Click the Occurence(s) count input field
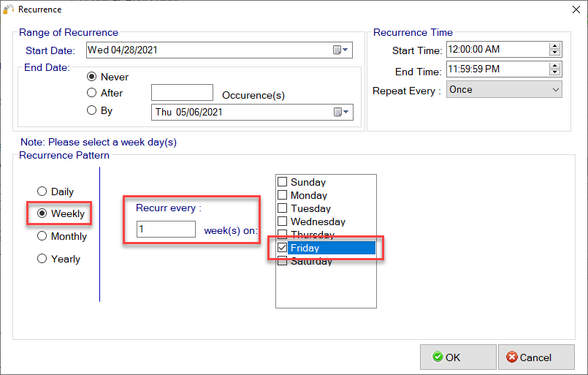Image resolution: width=588 pixels, height=375 pixels. pos(182,93)
